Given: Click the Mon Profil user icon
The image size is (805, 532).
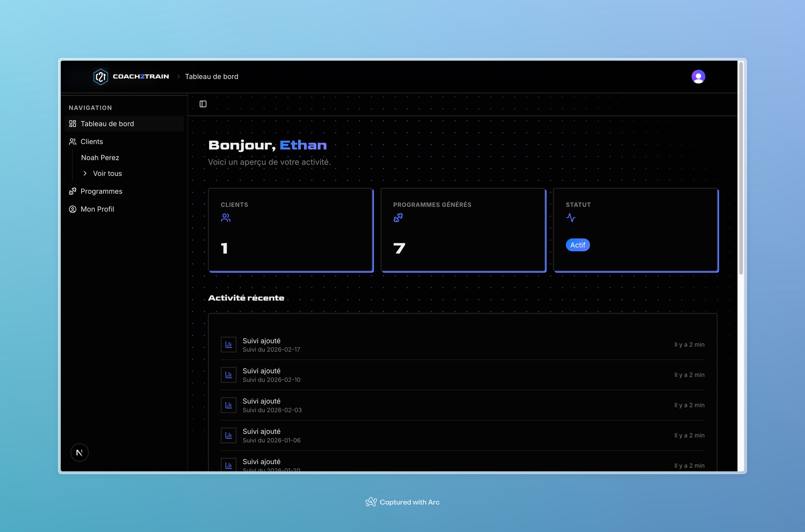Looking at the screenshot, I should [73, 209].
